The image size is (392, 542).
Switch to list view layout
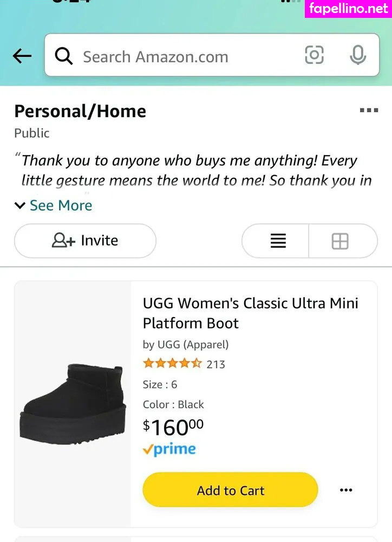click(278, 241)
